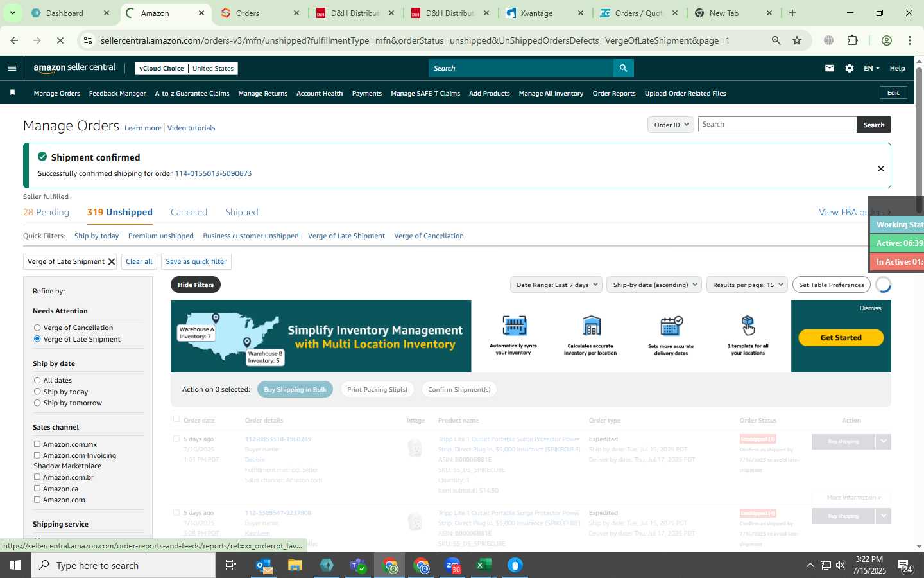
Task: Open Results per page: 15 dropdown
Action: click(748, 285)
